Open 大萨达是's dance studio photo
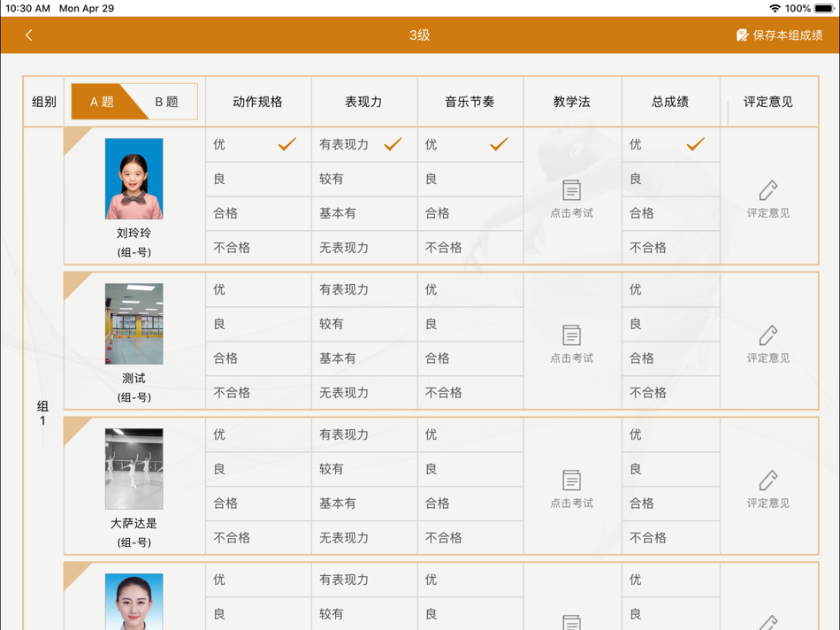 pos(134,469)
